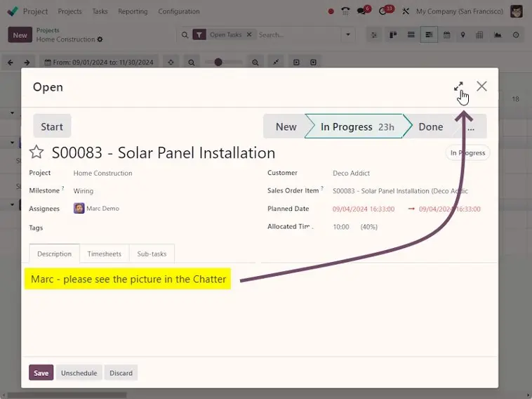The image size is (532, 399).
Task: Switch to the Timesheets tab
Action: [104, 254]
